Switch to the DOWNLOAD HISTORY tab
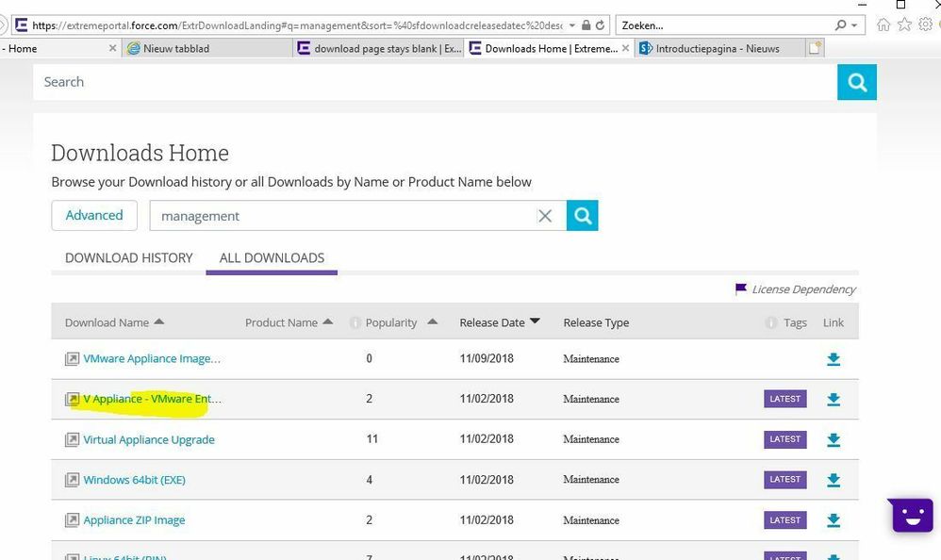The image size is (941, 560). click(128, 257)
